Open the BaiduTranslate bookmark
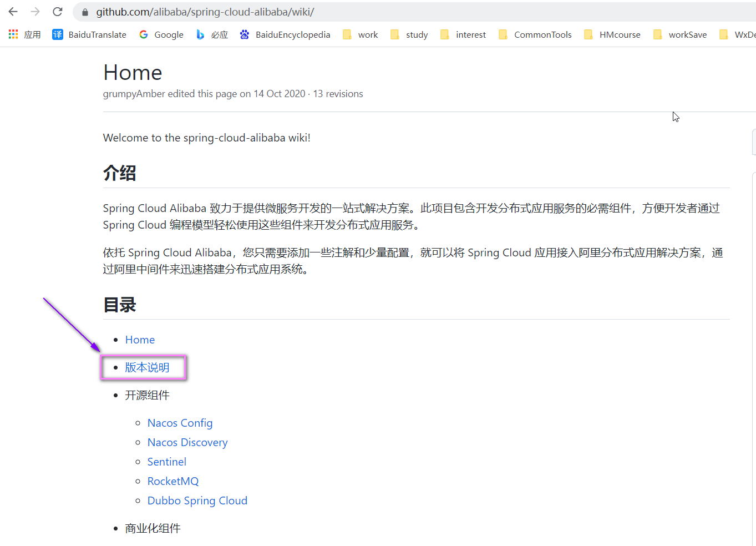Screen dimensions: 756x546 pyautogui.click(x=89, y=34)
